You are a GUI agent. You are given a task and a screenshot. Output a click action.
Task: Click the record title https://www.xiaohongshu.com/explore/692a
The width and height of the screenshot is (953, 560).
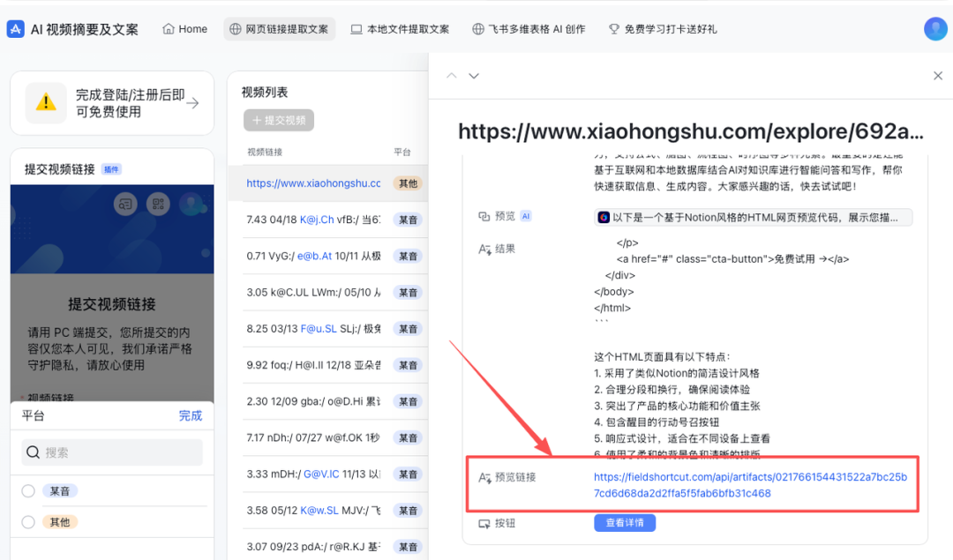click(691, 131)
